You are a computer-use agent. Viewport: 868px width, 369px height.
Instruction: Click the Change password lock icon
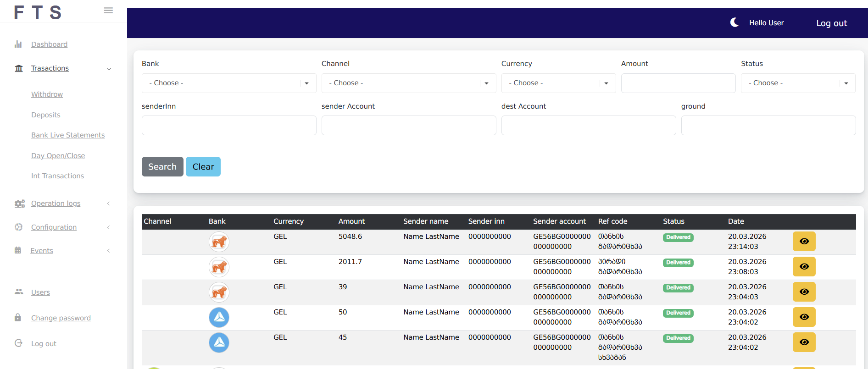(18, 318)
